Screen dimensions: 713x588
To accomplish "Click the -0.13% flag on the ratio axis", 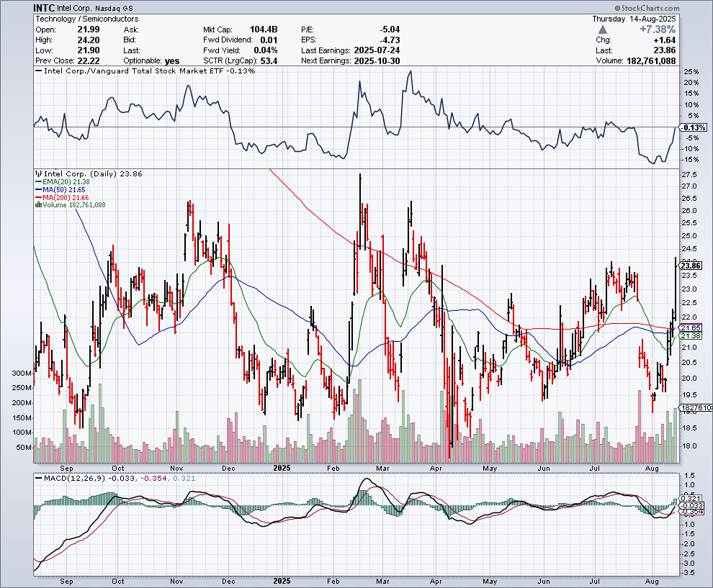I will (x=694, y=127).
